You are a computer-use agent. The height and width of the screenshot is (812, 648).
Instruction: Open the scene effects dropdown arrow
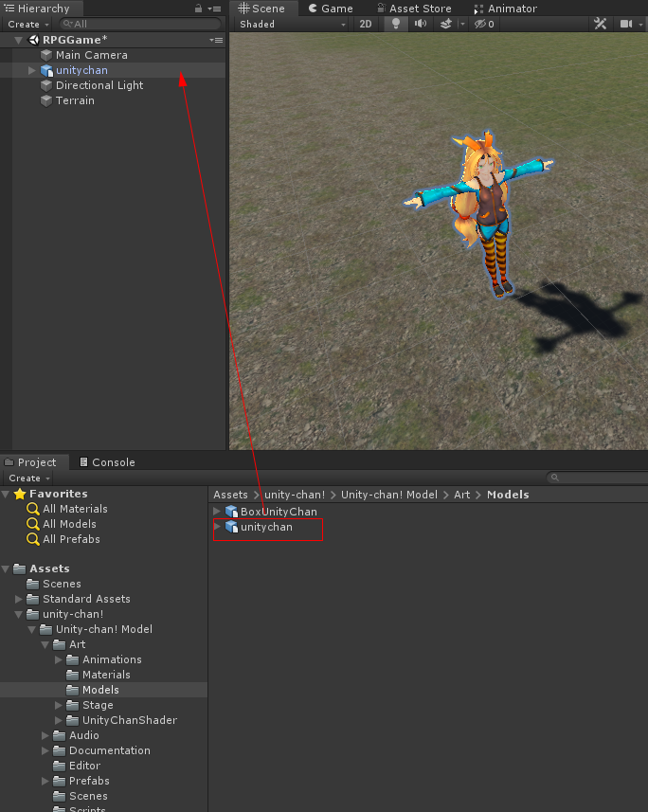462,25
